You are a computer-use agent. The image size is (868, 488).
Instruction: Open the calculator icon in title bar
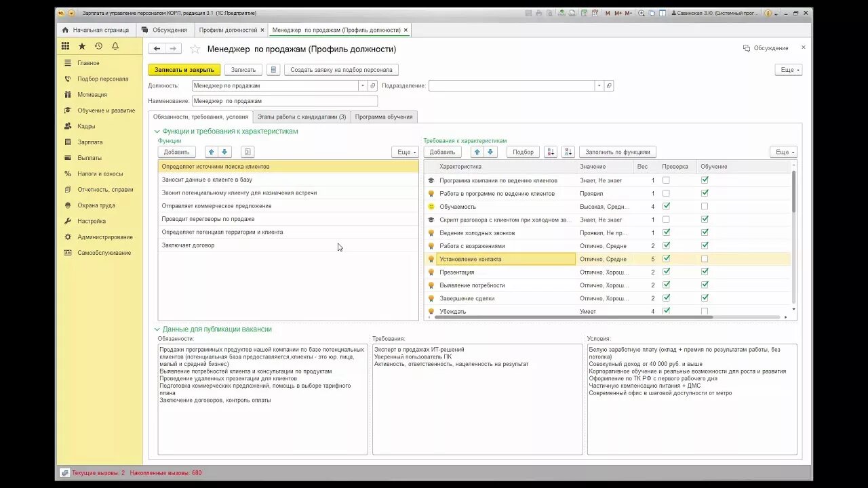click(583, 13)
